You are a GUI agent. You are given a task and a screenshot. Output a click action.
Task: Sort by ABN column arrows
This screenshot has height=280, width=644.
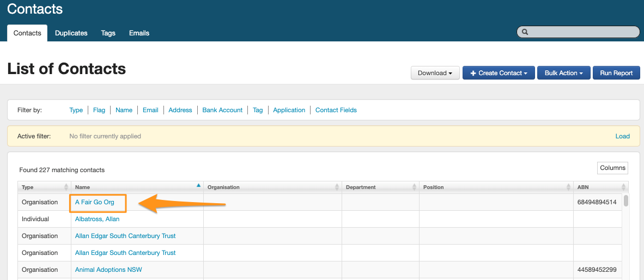[x=623, y=187]
